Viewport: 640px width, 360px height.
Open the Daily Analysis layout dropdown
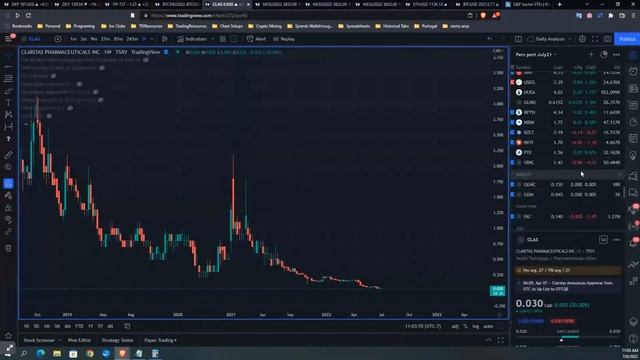pos(548,39)
